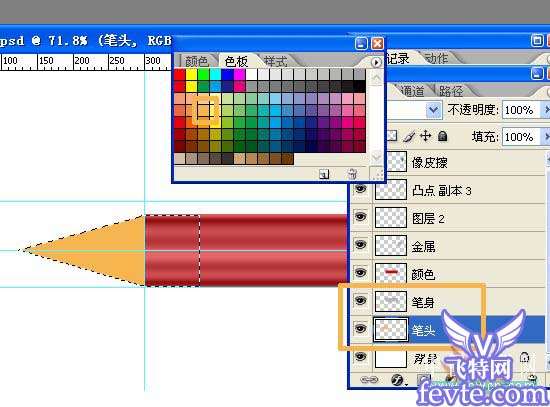550x407 pixels.
Task: Add a layer mask with the mask icon
Action: (424, 379)
